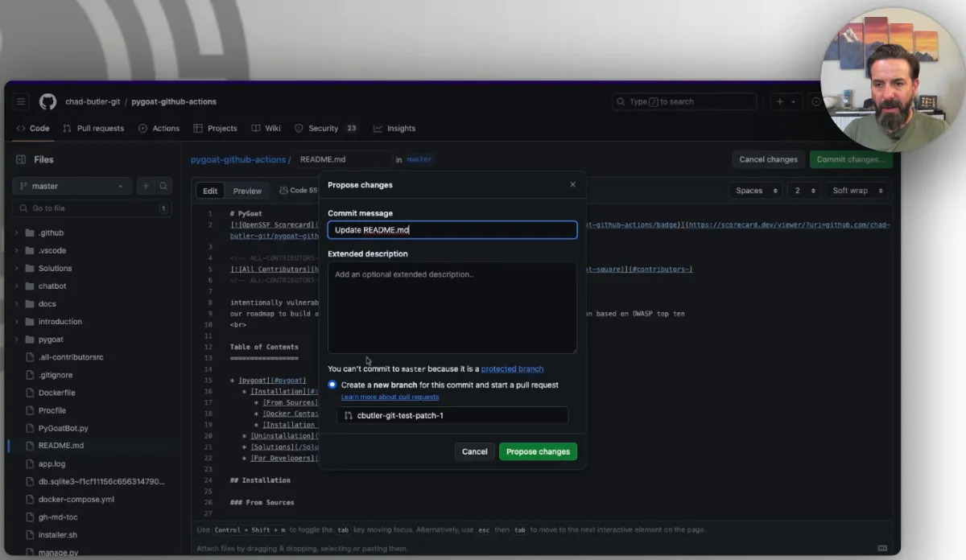Click the 'Table of Contents' editor line

(264, 347)
